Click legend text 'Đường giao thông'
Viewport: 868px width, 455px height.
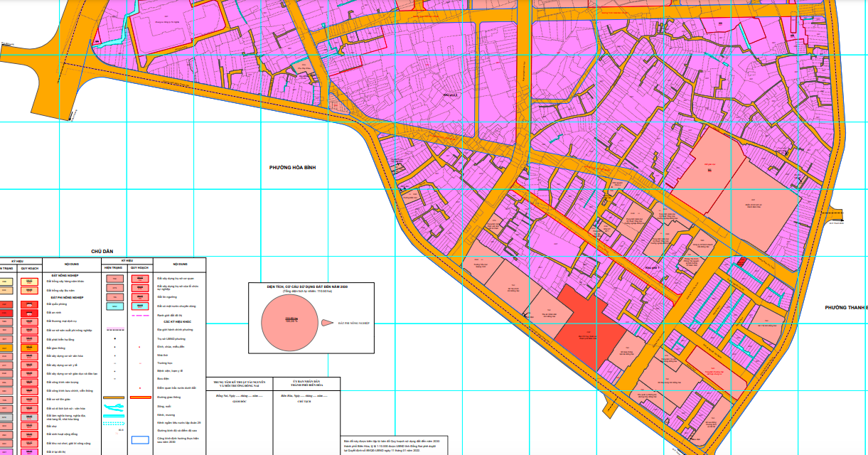[169, 397]
